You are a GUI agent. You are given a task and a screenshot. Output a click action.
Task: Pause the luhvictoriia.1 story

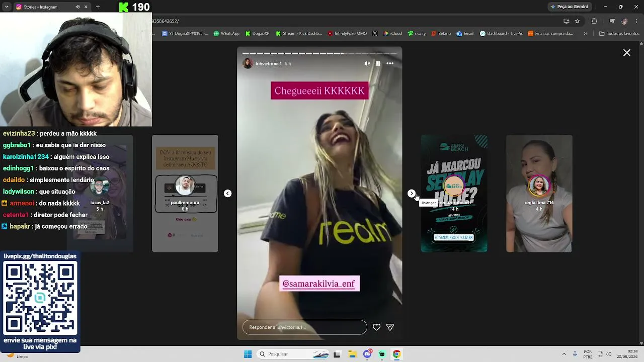(378, 63)
